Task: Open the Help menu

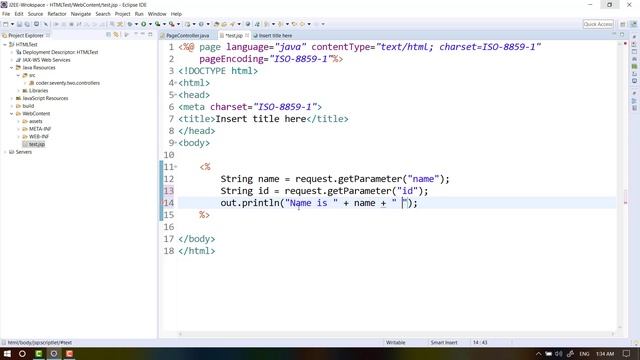Action: click(x=176, y=14)
